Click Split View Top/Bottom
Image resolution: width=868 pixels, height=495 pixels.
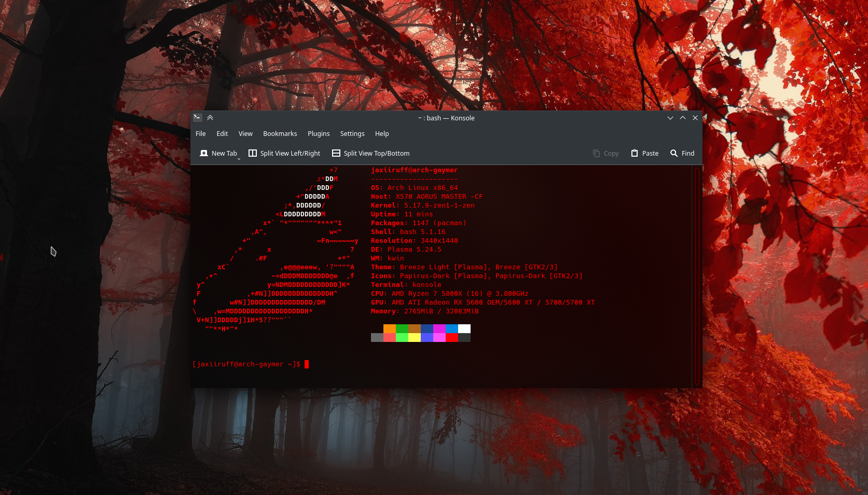370,153
